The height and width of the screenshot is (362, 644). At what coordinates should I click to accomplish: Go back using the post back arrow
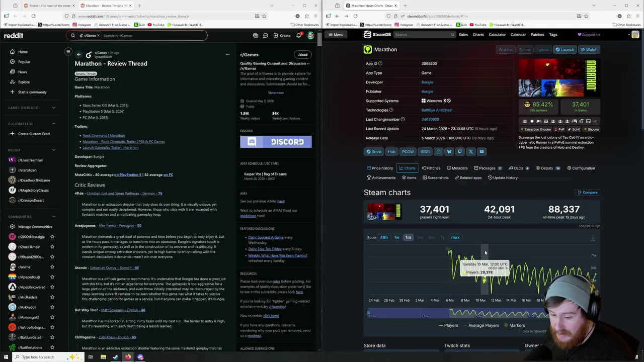point(78,54)
